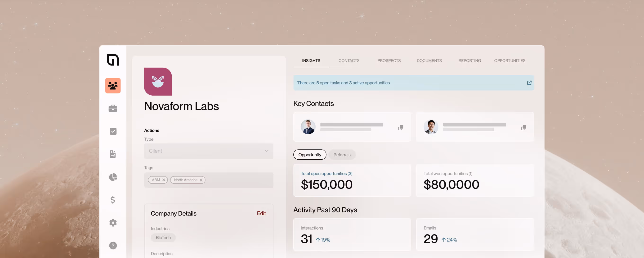Remove the ABM tag
This screenshot has width=644, height=258.
tap(164, 180)
